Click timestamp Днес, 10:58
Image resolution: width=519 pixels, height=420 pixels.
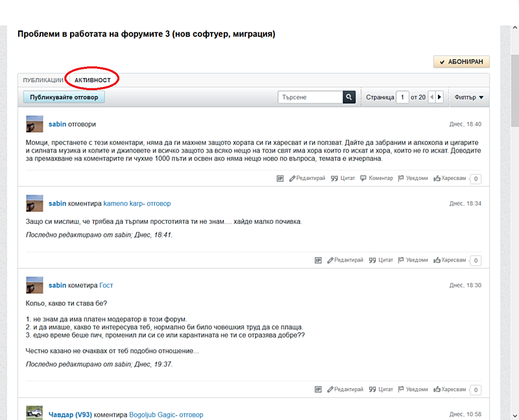coord(465,414)
